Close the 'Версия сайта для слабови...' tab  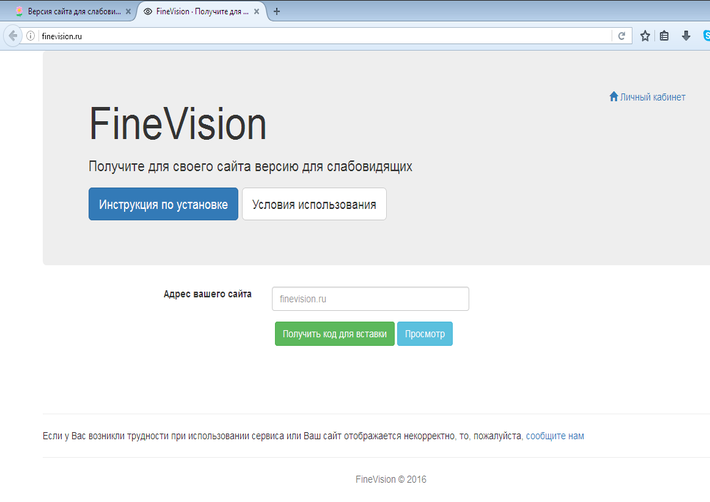pyautogui.click(x=128, y=12)
